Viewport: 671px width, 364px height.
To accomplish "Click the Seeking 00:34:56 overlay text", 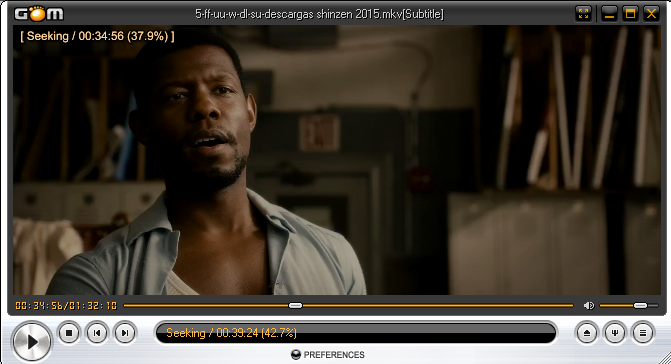I will [x=97, y=36].
